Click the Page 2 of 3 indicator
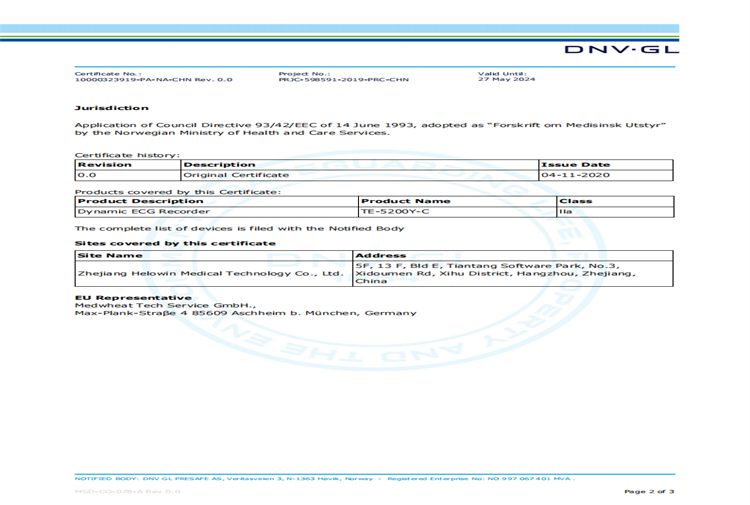The height and width of the screenshot is (505, 750). pos(649,491)
